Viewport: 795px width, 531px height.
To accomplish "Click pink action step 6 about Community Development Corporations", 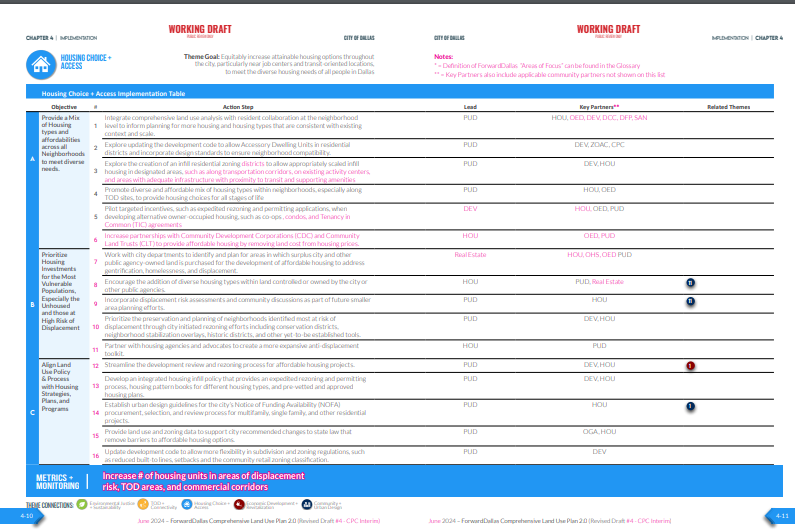I will (x=232, y=240).
